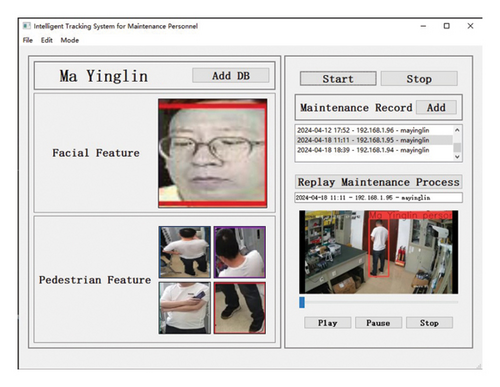Click the Start tracking button
Image resolution: width=500 pixels, height=387 pixels.
338,79
